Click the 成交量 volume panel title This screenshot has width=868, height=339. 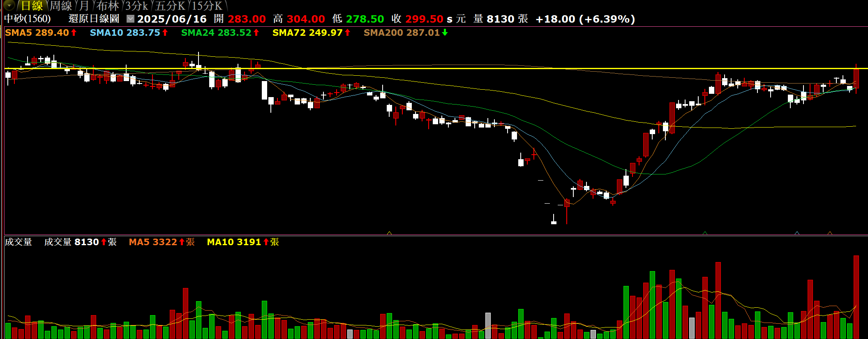click(18, 242)
